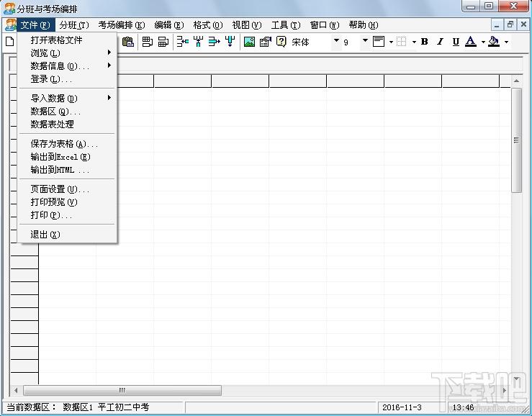Open the 分班 menu

[74, 24]
